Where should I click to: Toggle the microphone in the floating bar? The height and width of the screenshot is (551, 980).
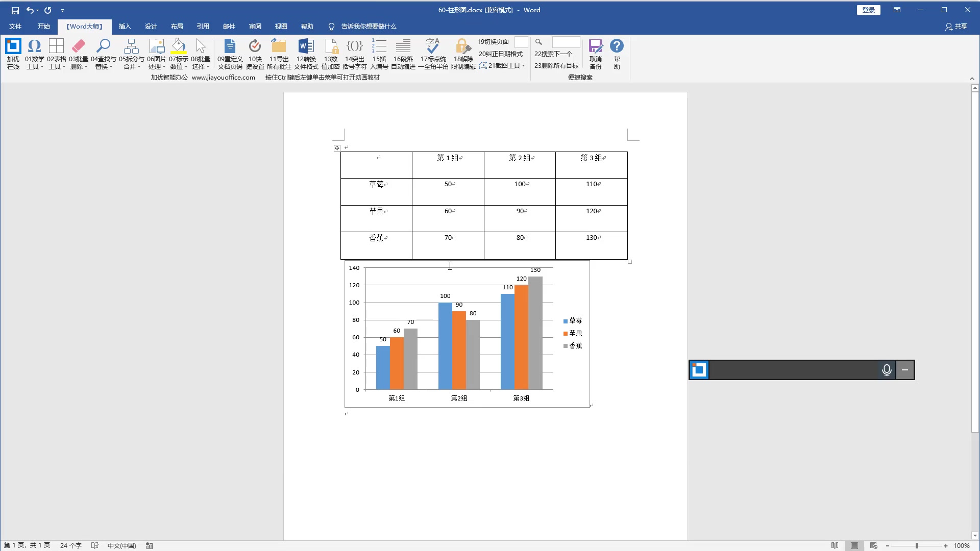coord(887,370)
